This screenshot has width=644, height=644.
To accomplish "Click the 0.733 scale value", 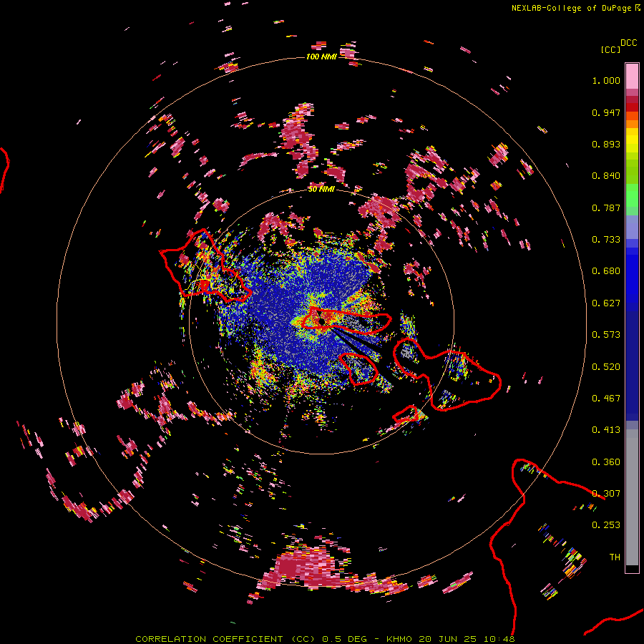I will [x=606, y=240].
